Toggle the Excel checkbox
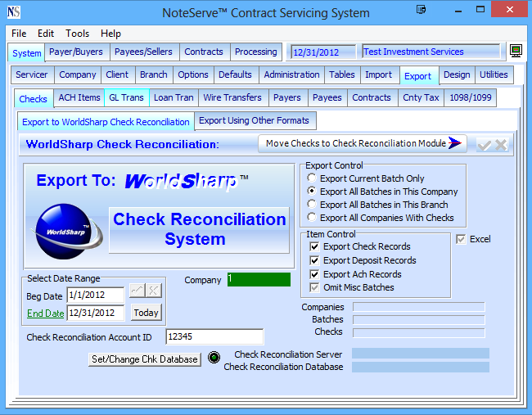Image resolution: width=532 pixels, height=415 pixels. [461, 239]
